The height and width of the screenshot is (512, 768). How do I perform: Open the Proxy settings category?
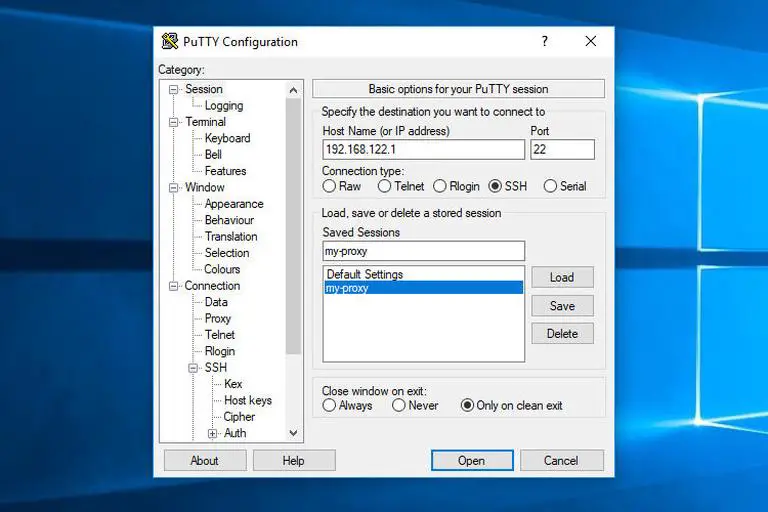click(x=217, y=318)
